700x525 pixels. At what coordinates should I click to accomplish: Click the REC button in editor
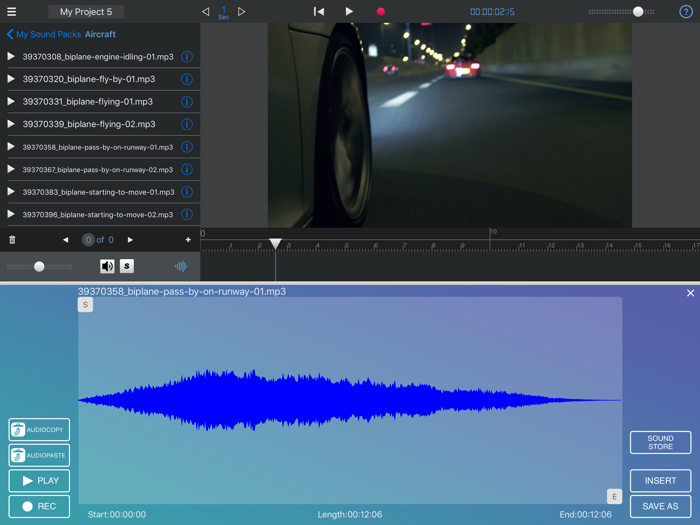pyautogui.click(x=39, y=506)
